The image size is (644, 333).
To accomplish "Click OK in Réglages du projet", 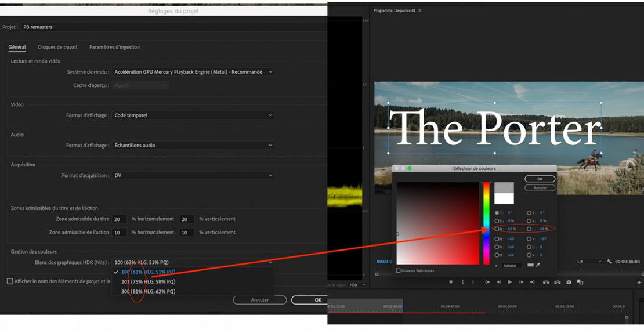I will pyautogui.click(x=309, y=300).
